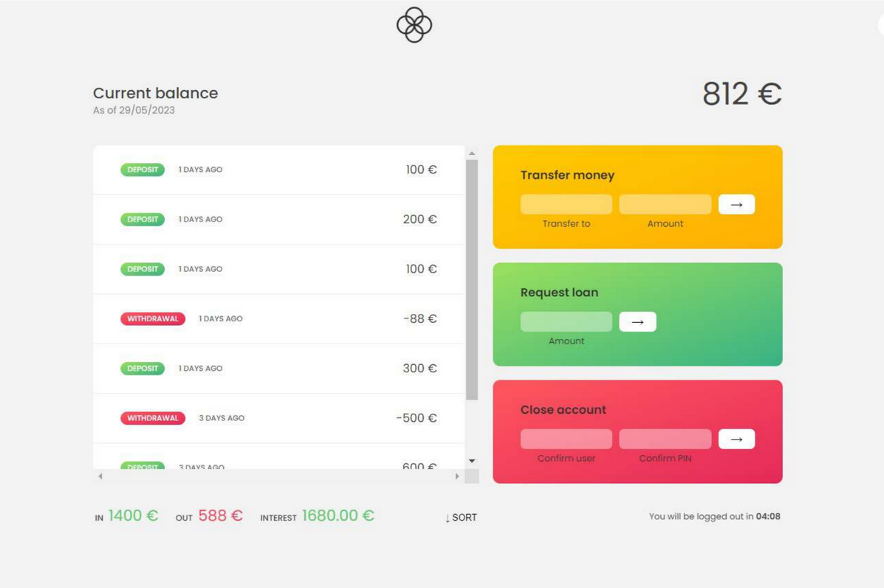Click the Bankist flower logo
Viewport: 884px width, 588px height.
coord(414,25)
